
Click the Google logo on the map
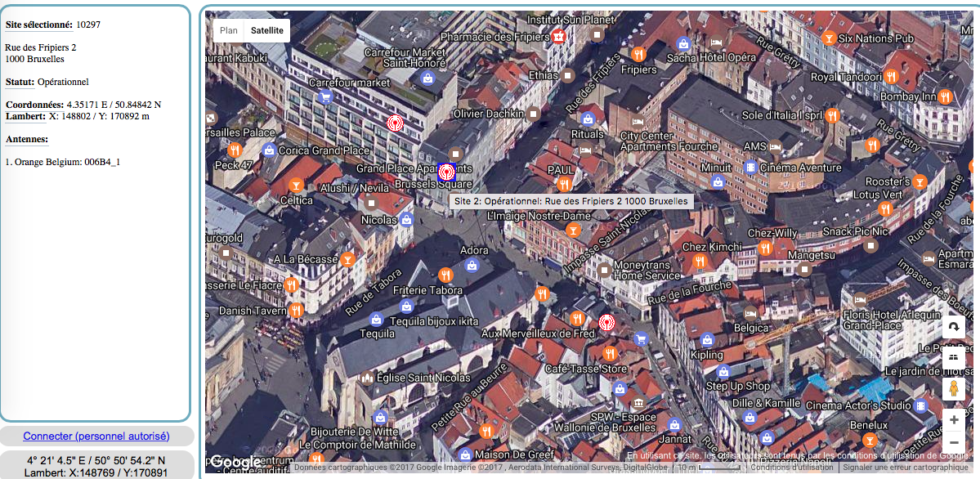(235, 462)
